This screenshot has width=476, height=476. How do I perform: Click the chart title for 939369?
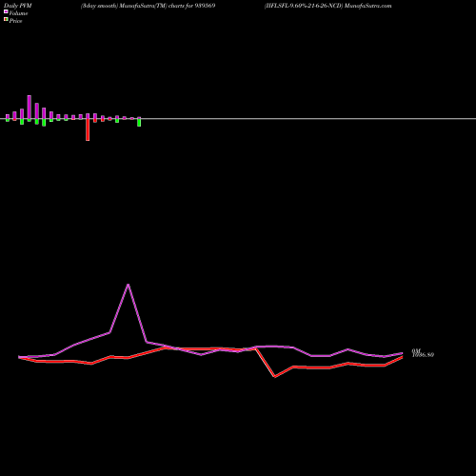click(x=149, y=6)
